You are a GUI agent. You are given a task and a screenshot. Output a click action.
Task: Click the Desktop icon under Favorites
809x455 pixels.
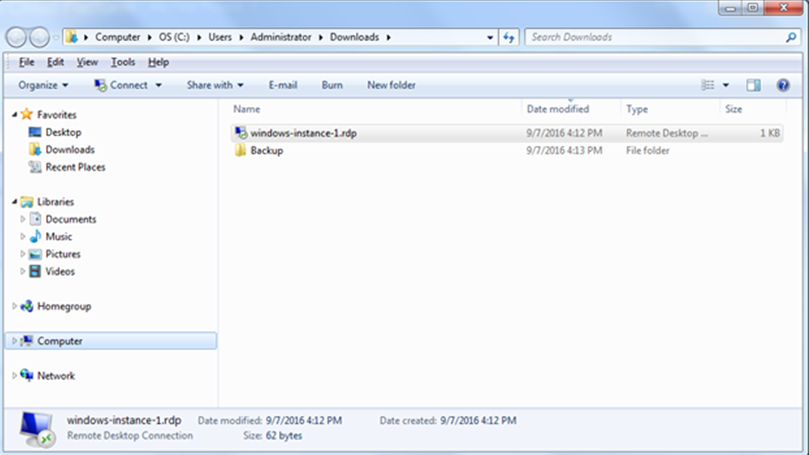(35, 132)
